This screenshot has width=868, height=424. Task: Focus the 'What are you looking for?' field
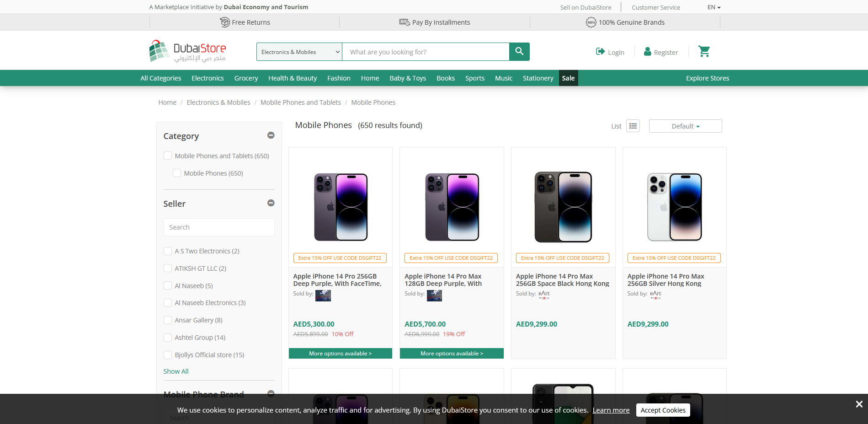pyautogui.click(x=426, y=52)
